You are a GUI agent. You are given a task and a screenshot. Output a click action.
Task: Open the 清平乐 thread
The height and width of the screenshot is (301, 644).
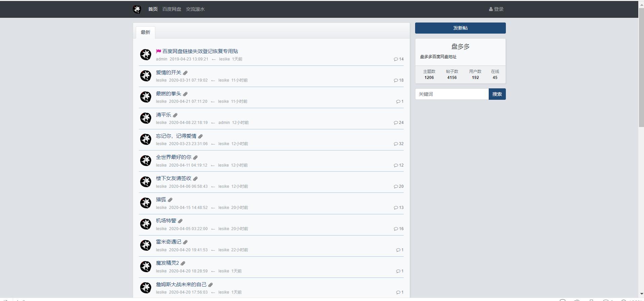tap(163, 115)
